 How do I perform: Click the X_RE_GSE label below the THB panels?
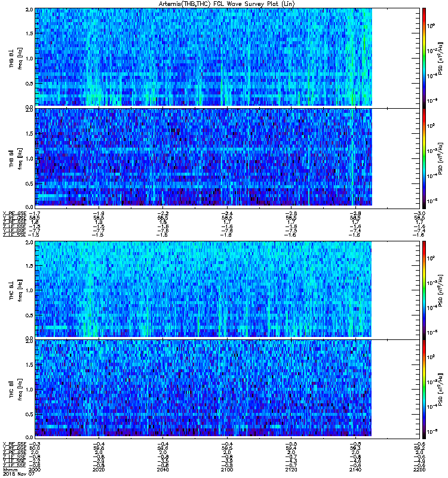[14, 213]
